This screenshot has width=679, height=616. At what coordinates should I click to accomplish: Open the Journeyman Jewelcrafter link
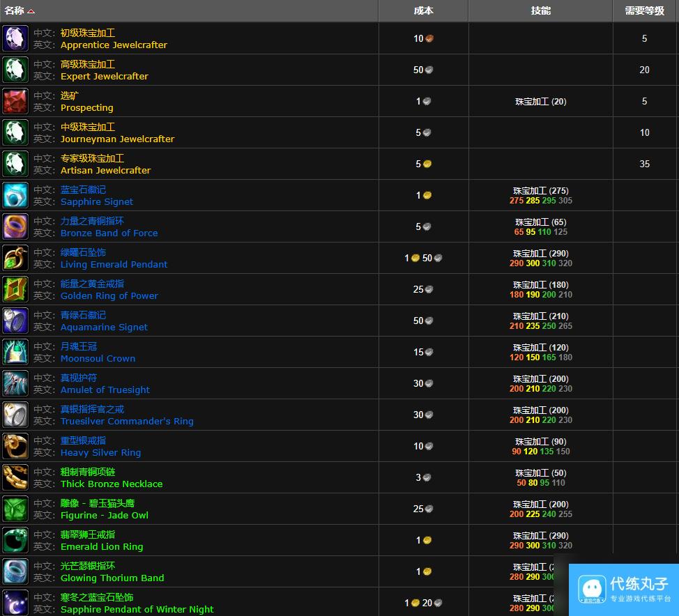(x=117, y=139)
